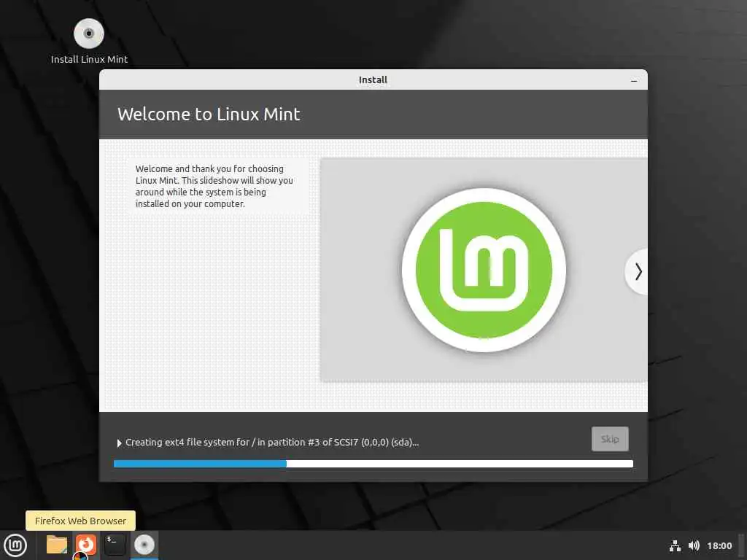
Task: Launch Firefox Web Browser from the panel
Action: point(86,545)
